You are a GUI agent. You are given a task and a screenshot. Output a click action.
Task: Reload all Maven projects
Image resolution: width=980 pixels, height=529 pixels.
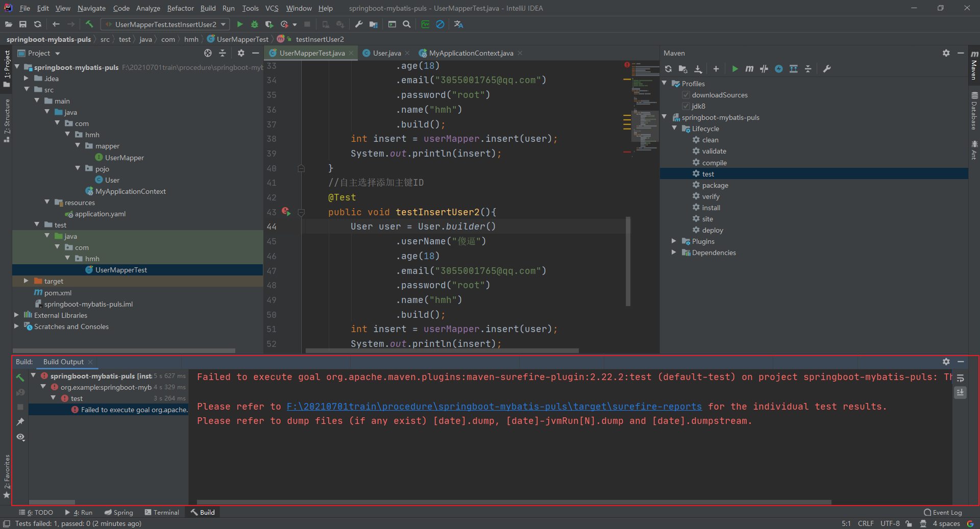point(668,69)
